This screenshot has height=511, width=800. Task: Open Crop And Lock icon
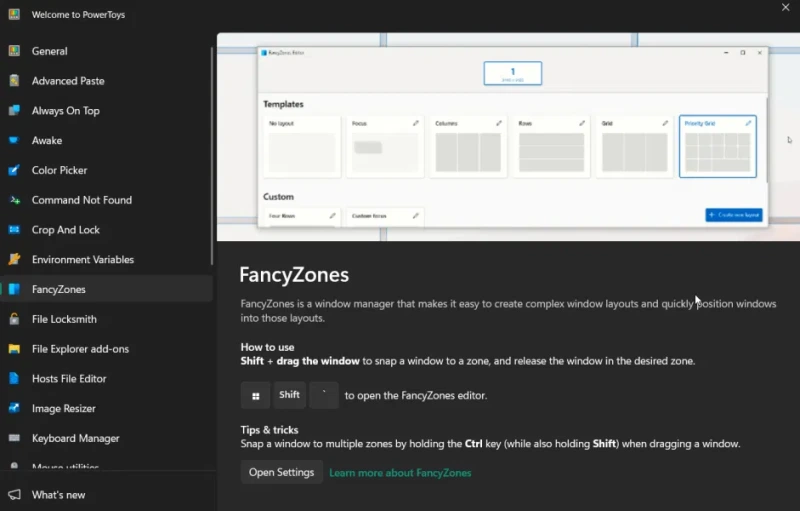point(14,230)
